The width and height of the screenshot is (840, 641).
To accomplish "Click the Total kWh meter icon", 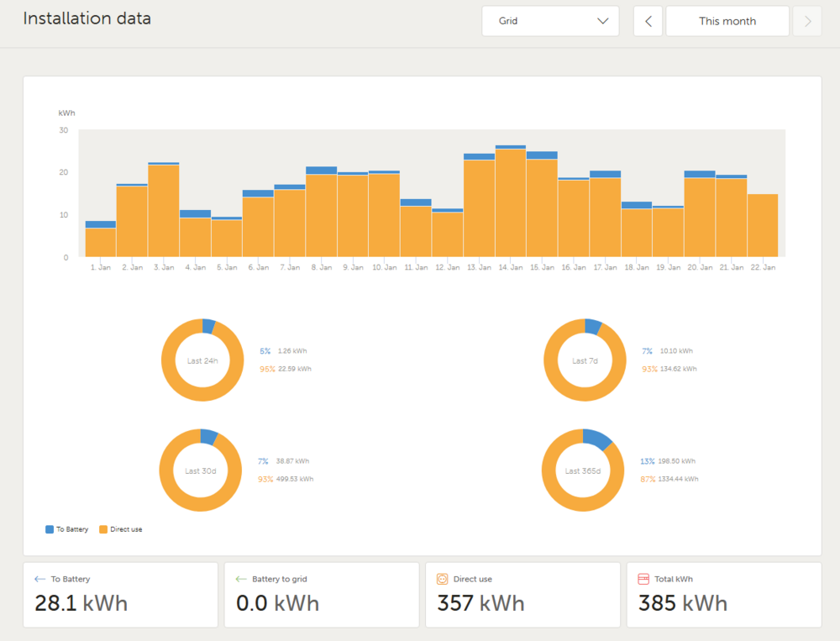I will pos(643,579).
